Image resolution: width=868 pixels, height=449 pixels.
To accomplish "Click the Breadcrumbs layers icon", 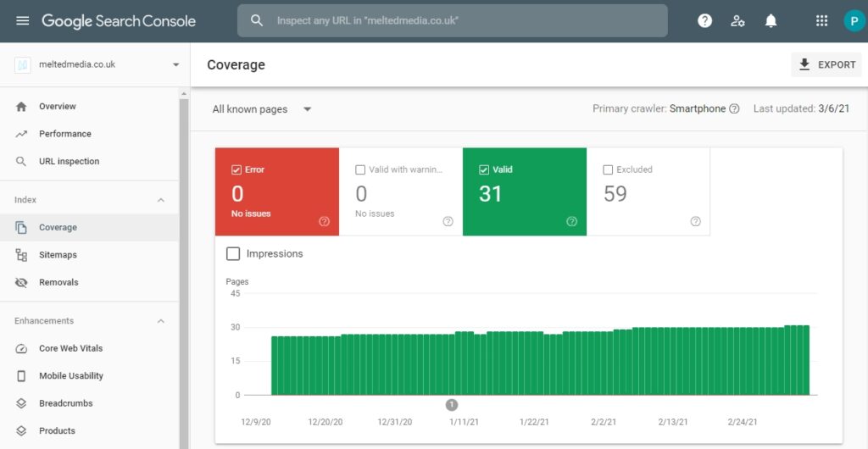I will coord(21,403).
